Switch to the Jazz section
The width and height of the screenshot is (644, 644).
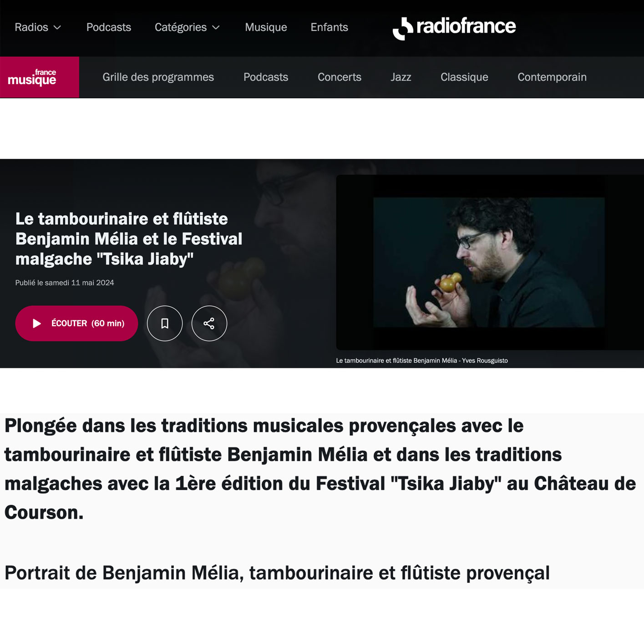click(x=401, y=77)
